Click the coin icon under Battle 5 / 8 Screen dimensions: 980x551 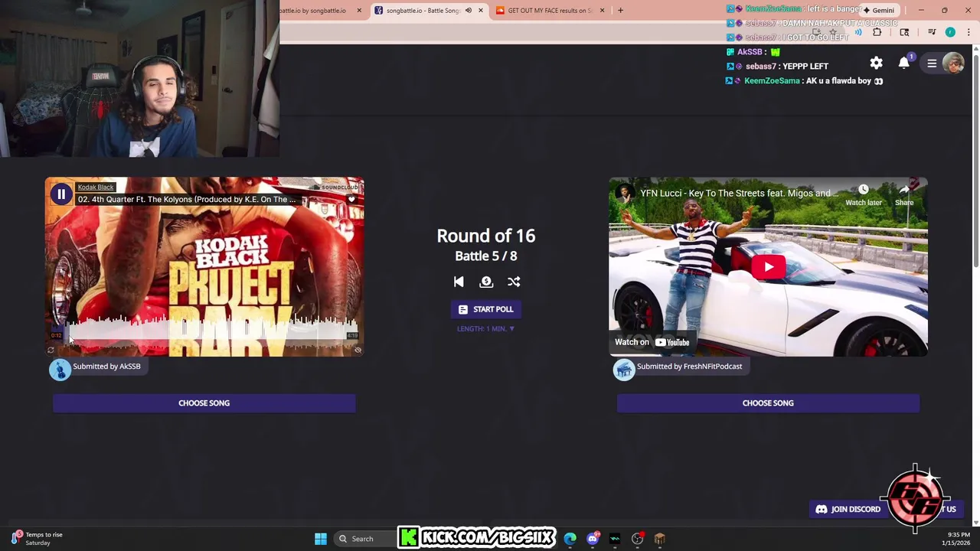[486, 282]
